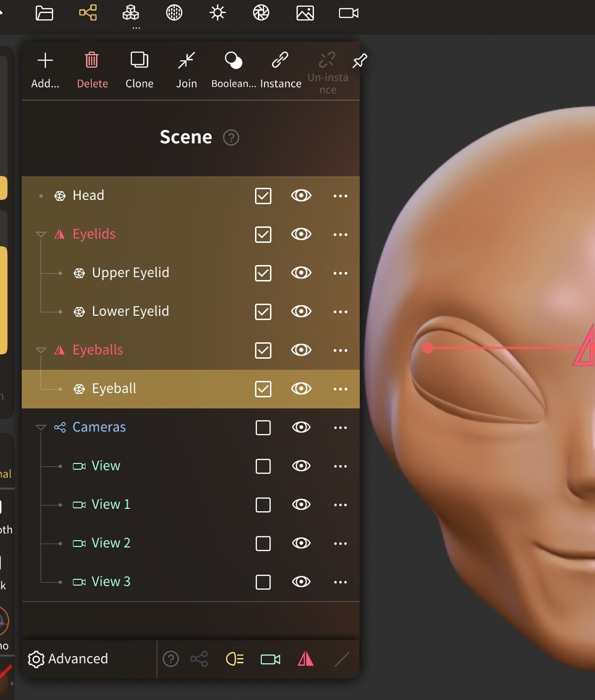Screen dimensions: 595x700
Task: Open the Scene hierarchy menu
Action: (88, 13)
